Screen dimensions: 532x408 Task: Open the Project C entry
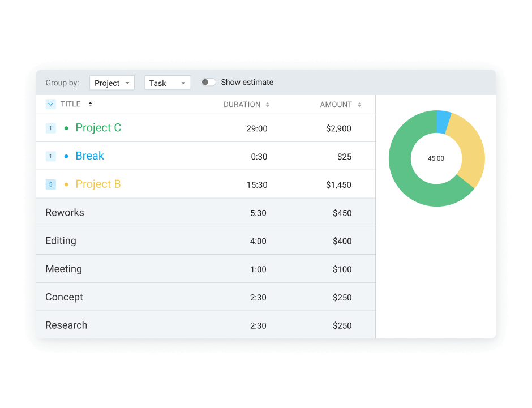(x=98, y=128)
